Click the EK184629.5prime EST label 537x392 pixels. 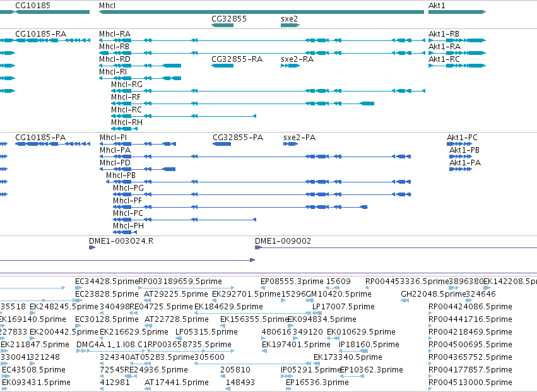pos(229,307)
